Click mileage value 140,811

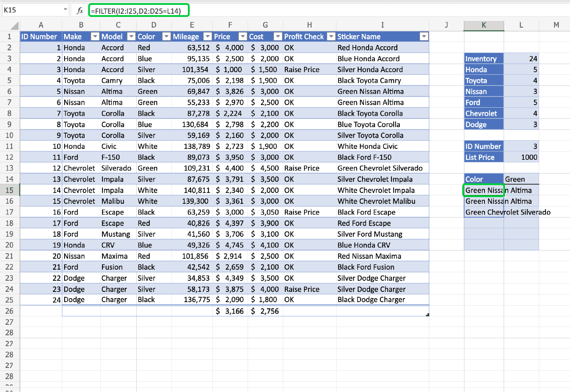tap(192, 190)
